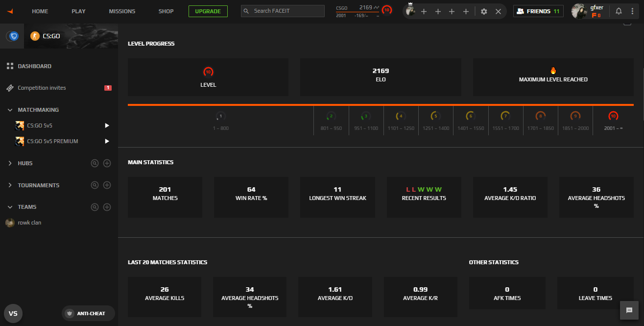Select the CS:GO game icon
Image resolution: width=644 pixels, height=326 pixels.
tap(35, 36)
